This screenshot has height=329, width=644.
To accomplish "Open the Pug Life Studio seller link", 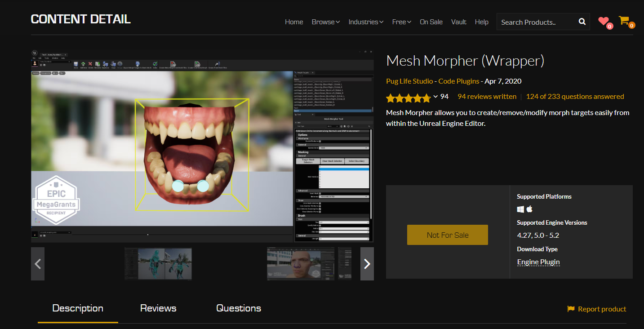I will click(x=409, y=81).
